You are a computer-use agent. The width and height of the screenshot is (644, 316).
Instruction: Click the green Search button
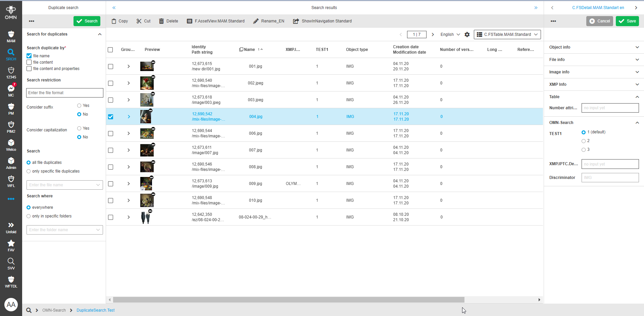tap(87, 21)
